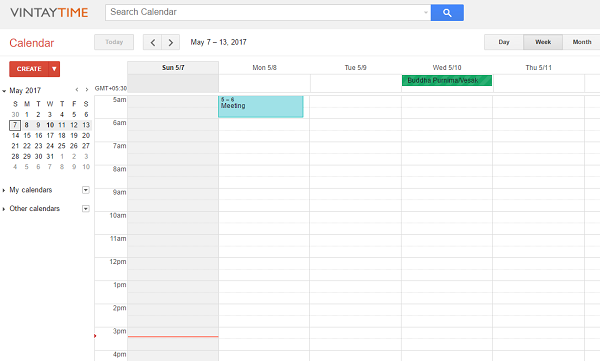Show next month in mini calendar
The height and width of the screenshot is (361, 600).
(87, 90)
